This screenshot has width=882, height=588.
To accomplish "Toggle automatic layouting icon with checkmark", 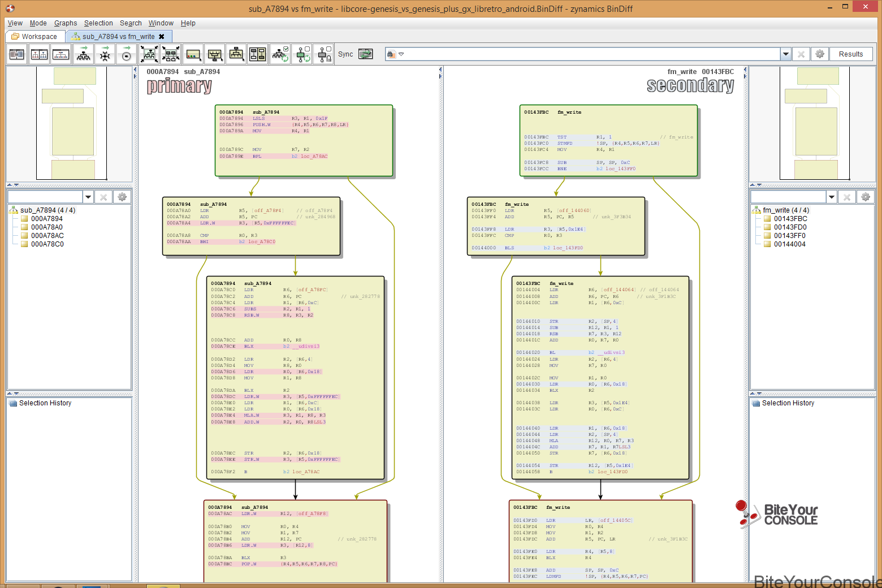I will 280,54.
